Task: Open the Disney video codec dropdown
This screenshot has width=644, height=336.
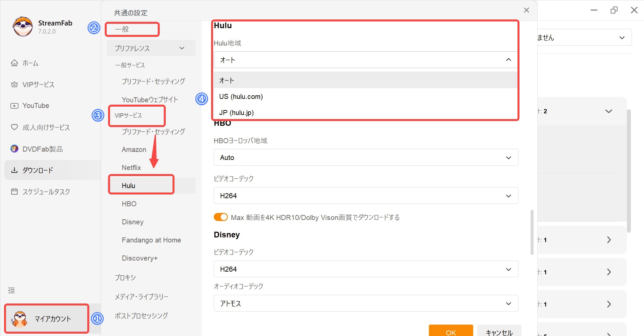Action: (366, 269)
